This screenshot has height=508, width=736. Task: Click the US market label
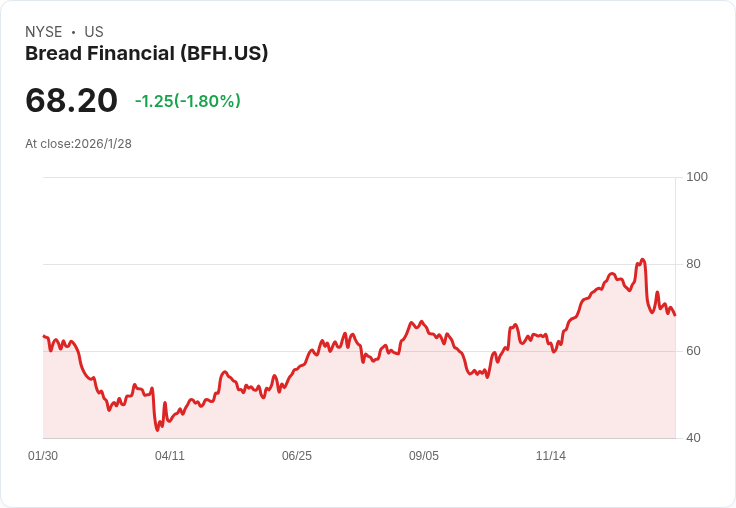click(94, 32)
